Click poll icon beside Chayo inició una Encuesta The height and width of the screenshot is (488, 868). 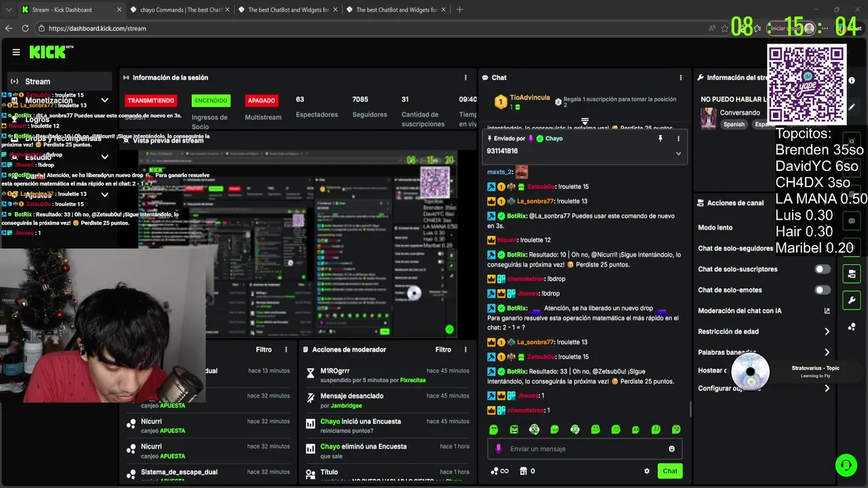[x=311, y=424]
